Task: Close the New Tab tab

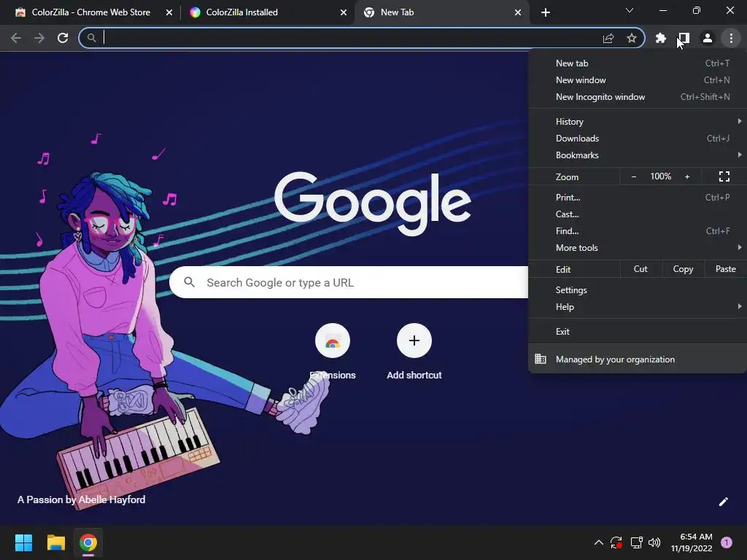Action: coord(518,12)
